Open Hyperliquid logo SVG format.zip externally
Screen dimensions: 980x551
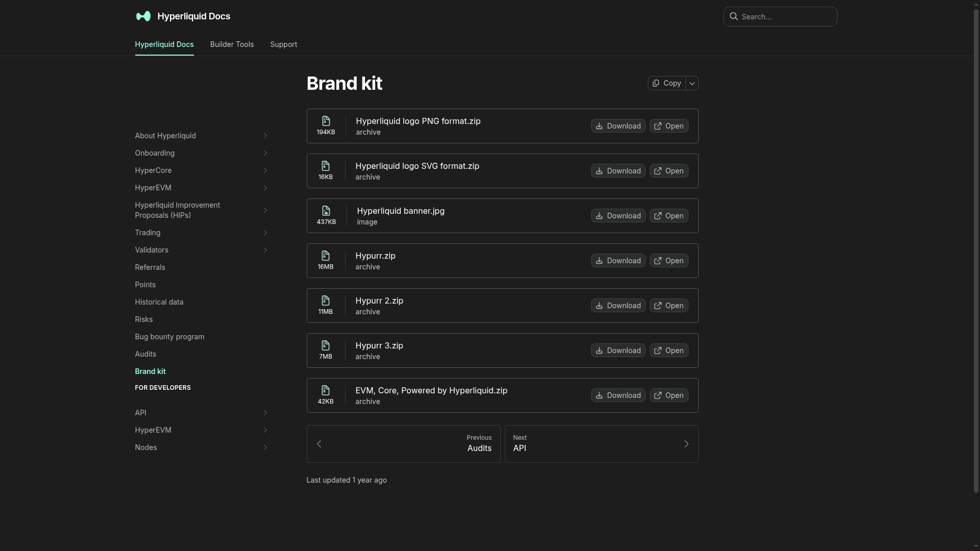point(669,171)
